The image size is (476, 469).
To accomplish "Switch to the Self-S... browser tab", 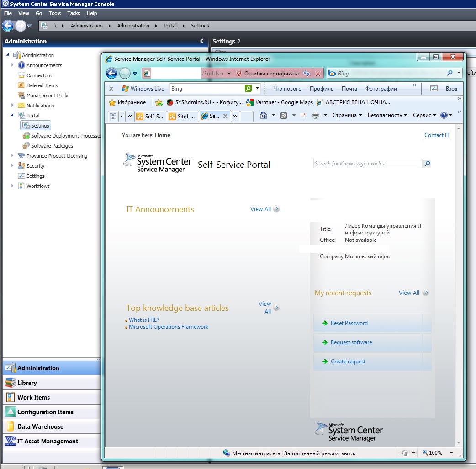I will pyautogui.click(x=150, y=116).
